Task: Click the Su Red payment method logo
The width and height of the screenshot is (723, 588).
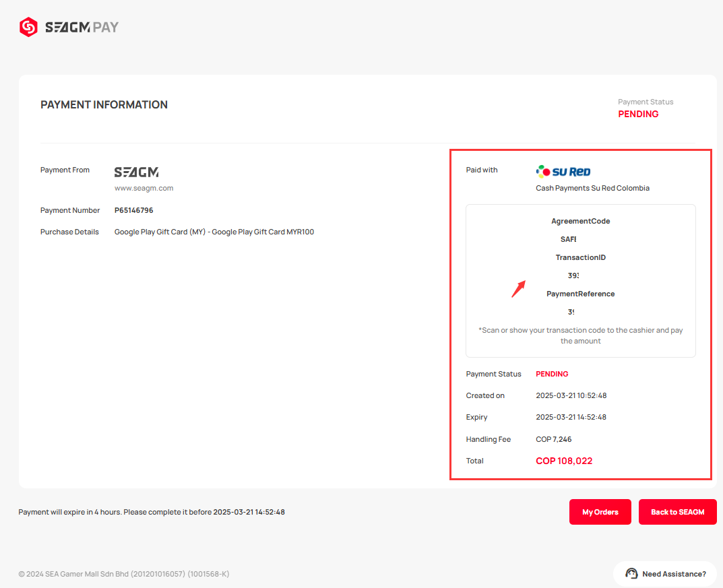Action: click(563, 172)
